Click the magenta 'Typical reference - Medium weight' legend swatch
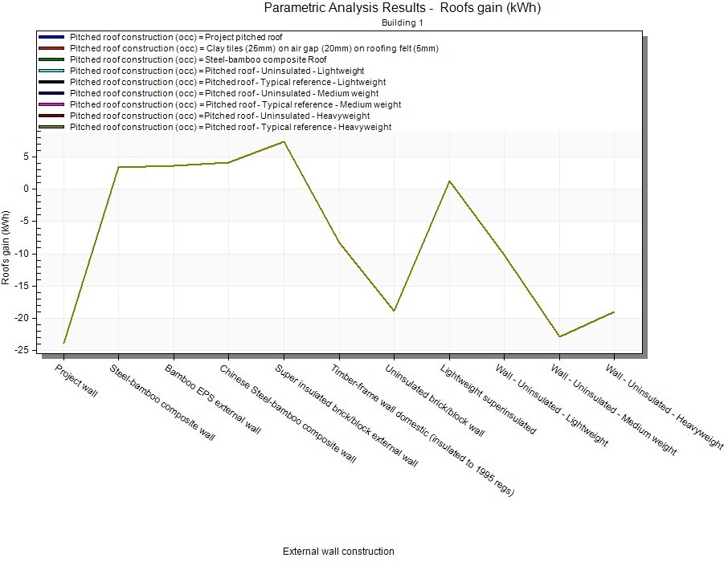 click(51, 104)
